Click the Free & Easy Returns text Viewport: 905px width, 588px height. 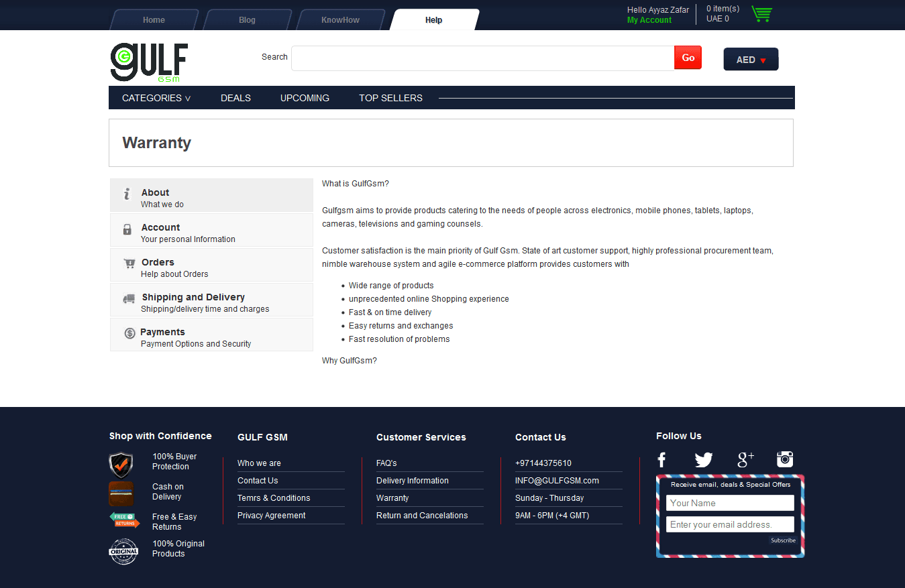click(x=174, y=522)
